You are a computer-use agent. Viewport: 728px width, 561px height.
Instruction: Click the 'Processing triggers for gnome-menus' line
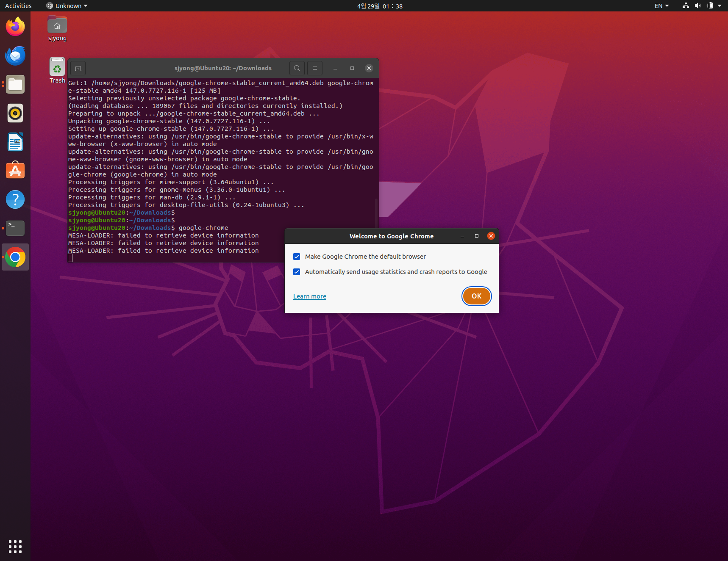click(x=177, y=190)
